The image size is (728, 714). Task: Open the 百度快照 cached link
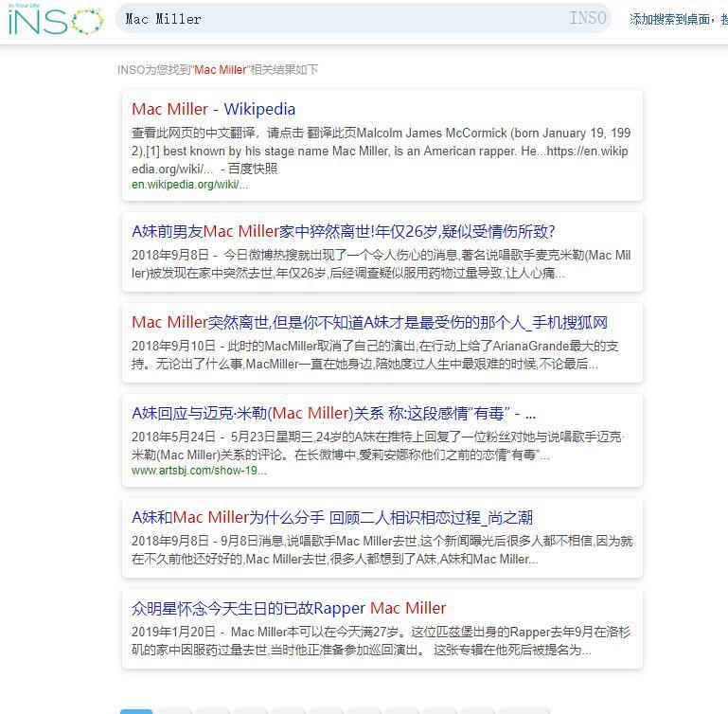coord(253,169)
